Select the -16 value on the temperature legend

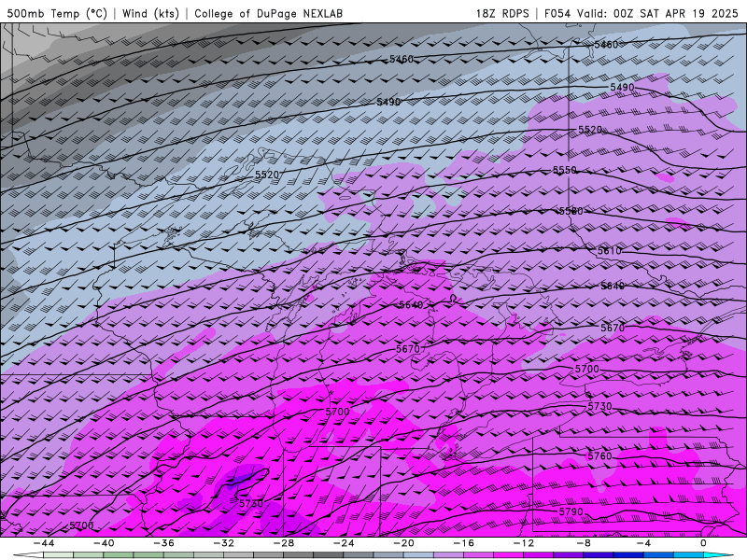[x=463, y=543]
